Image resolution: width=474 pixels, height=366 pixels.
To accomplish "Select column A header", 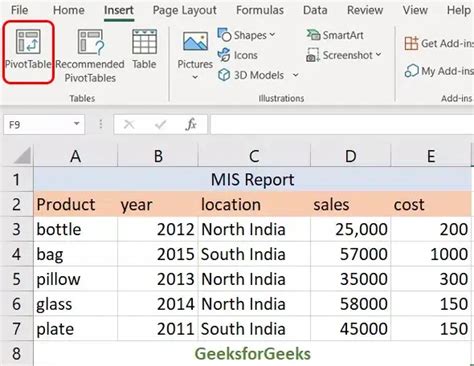I will coord(76,156).
